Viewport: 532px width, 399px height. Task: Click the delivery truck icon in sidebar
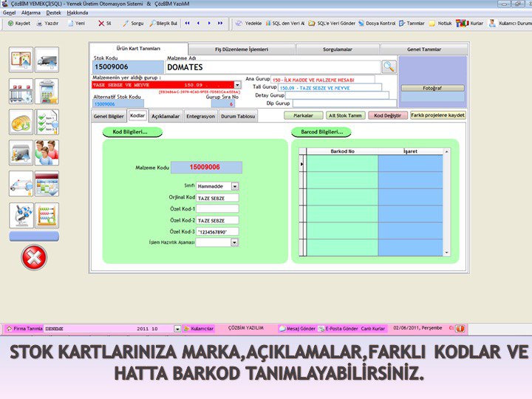click(47, 60)
